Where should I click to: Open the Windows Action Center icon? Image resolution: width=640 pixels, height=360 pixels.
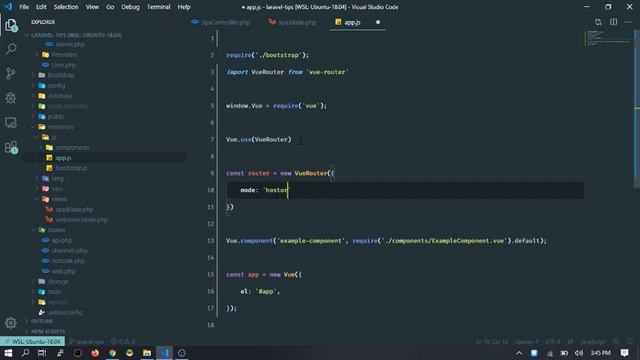(624, 353)
